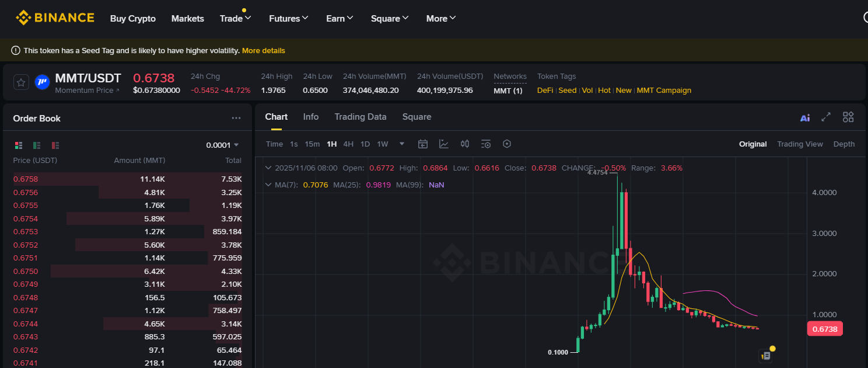The height and width of the screenshot is (368, 868).
Task: Open the candlestick style selector icon
Action: pos(464,144)
